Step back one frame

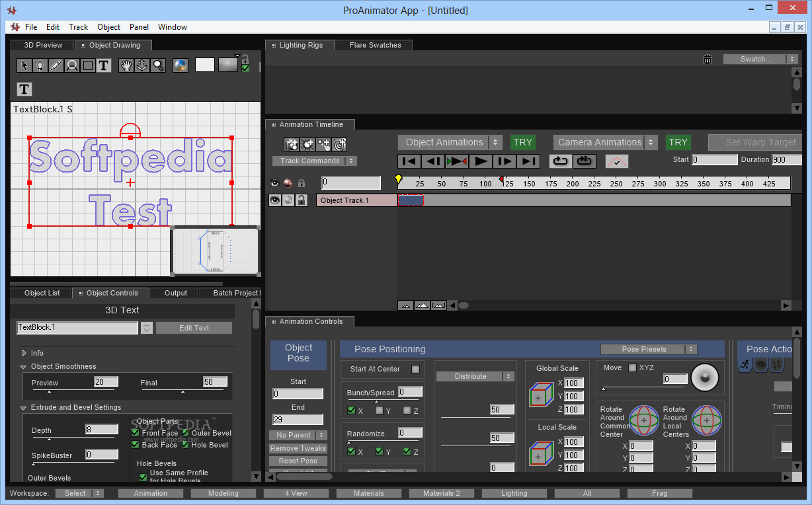coord(433,161)
